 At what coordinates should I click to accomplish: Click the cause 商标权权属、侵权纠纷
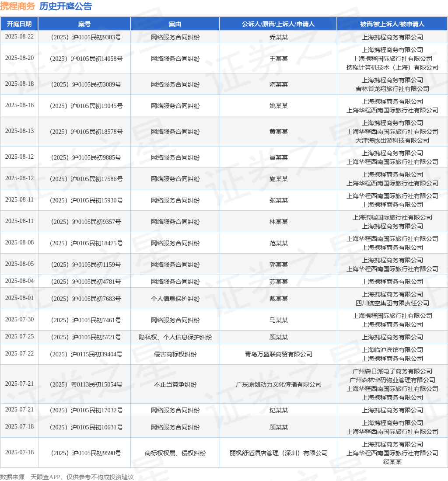coord(175,454)
